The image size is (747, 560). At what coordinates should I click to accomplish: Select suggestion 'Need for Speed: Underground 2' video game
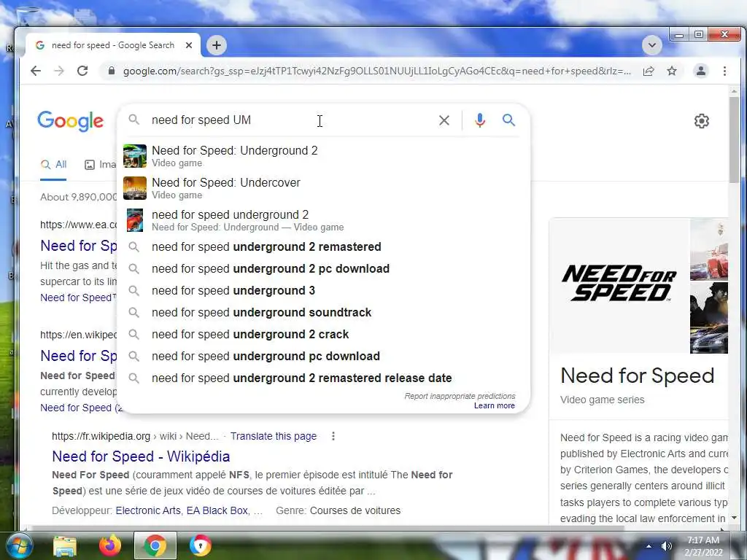[323, 156]
